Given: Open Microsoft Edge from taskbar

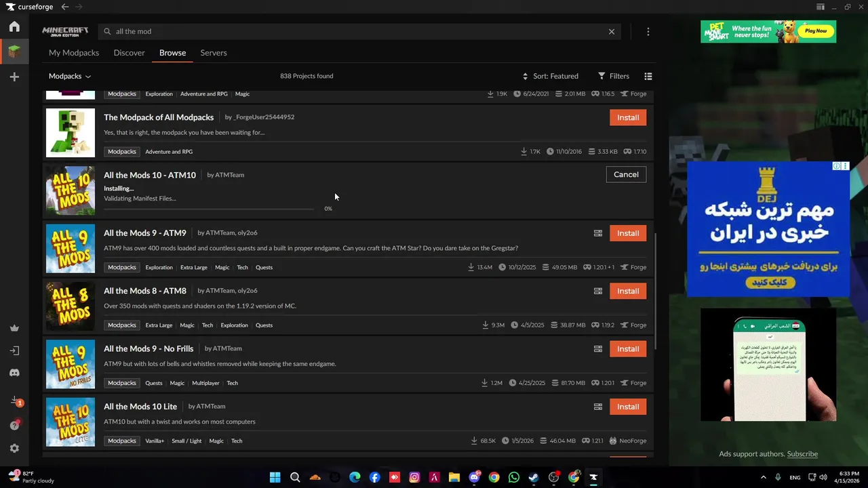Looking at the screenshot, I should point(355,477).
